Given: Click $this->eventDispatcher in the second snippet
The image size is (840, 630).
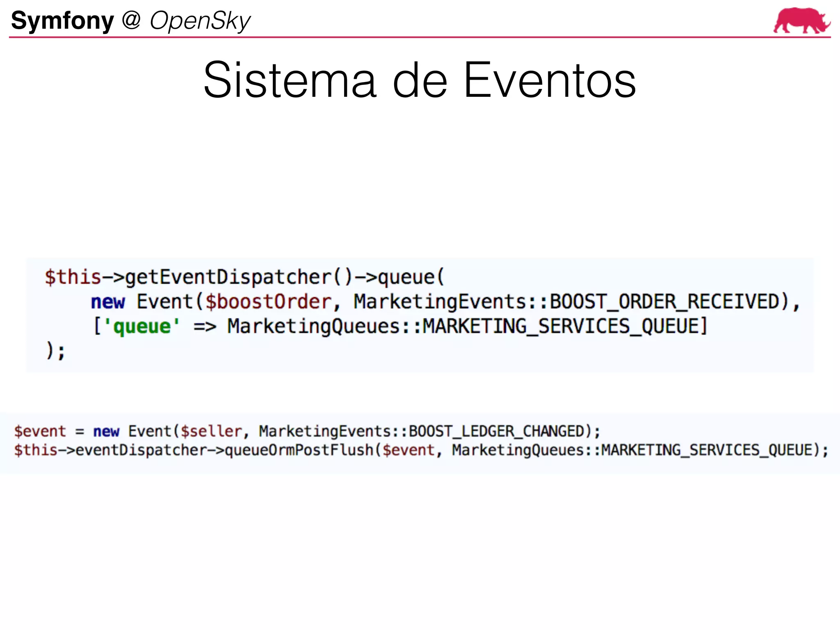Looking at the screenshot, I should click(111, 450).
